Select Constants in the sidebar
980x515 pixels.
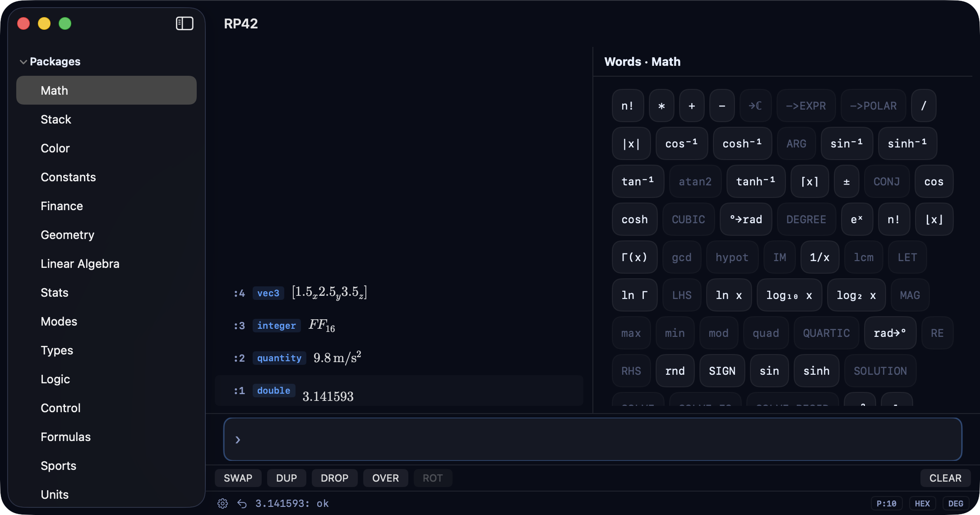tap(106, 177)
